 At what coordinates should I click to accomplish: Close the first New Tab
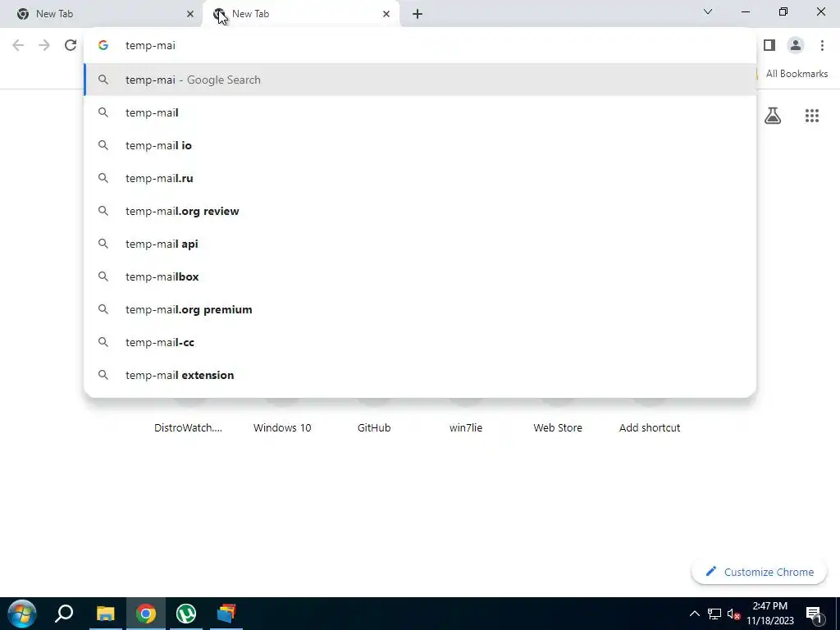tap(189, 14)
